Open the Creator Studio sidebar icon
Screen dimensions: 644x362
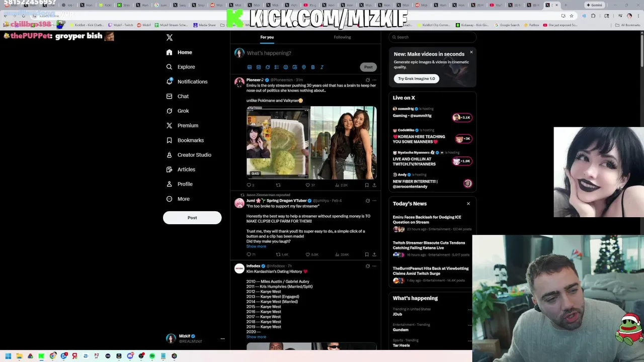[169, 155]
